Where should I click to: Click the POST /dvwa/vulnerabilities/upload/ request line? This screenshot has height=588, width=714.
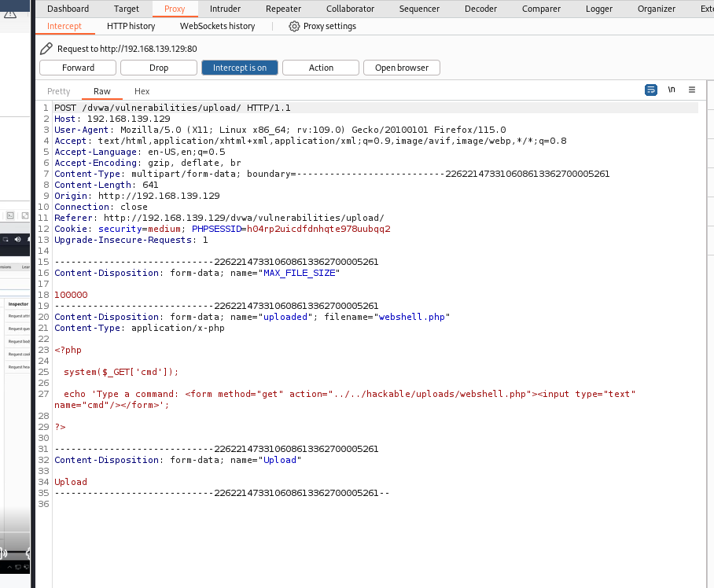172,108
